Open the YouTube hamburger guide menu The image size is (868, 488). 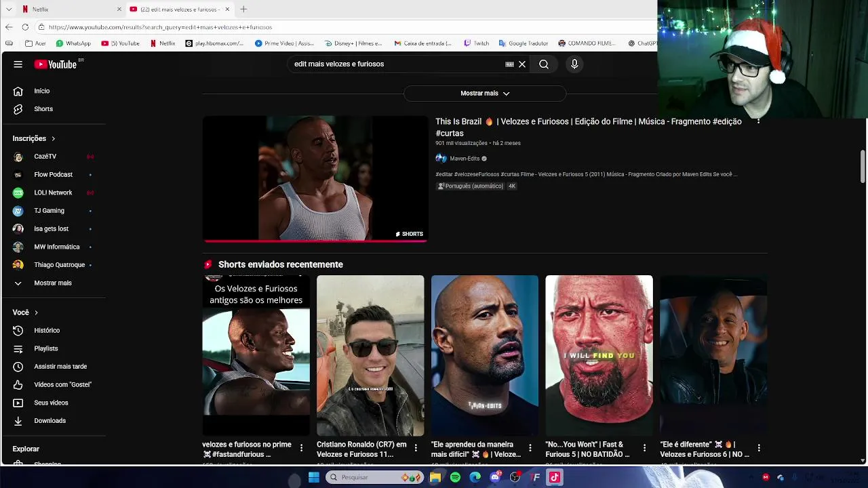18,64
